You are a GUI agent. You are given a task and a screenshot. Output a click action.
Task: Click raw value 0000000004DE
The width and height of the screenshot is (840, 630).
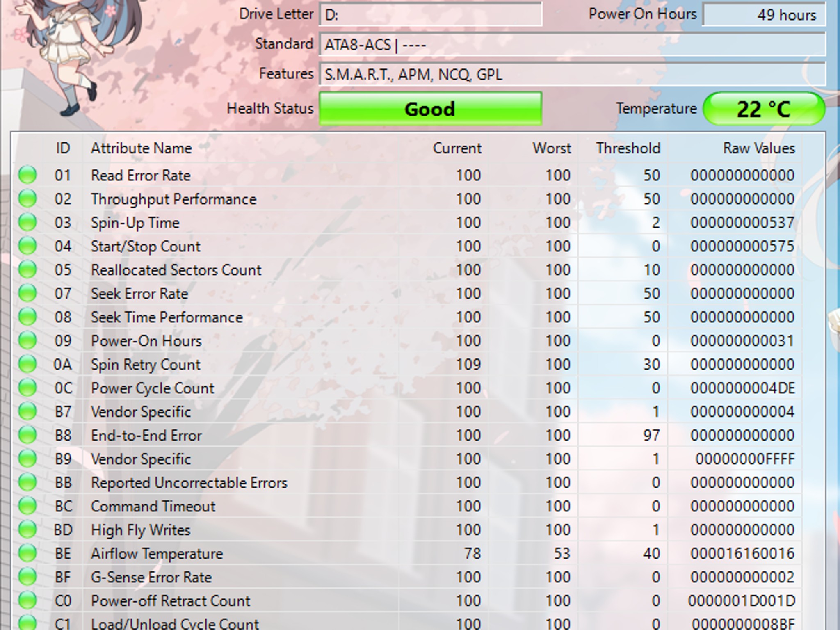(x=742, y=388)
